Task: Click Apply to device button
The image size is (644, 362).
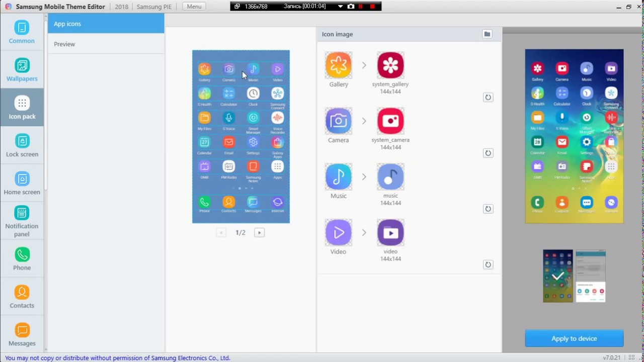Action: coord(574,338)
